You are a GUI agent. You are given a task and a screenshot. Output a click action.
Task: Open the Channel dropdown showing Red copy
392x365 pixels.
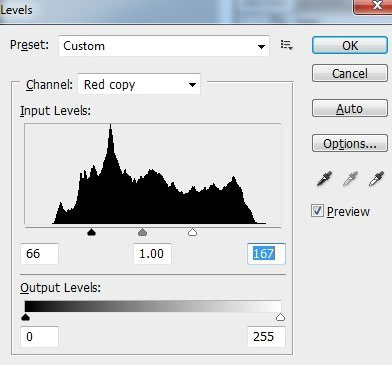pyautogui.click(x=139, y=84)
